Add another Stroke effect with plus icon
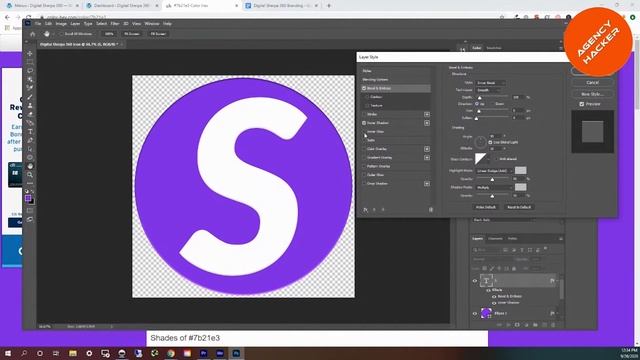640x360 pixels. pos(427,114)
